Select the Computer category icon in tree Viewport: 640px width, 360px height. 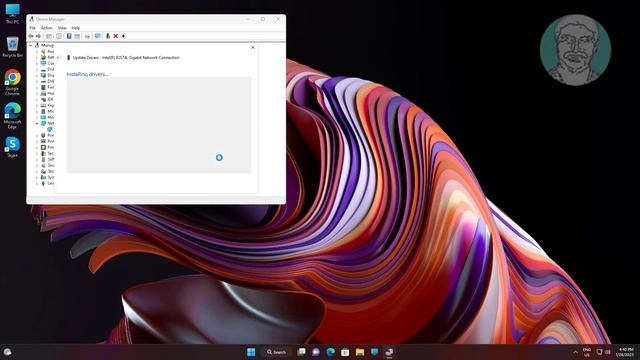click(43, 63)
